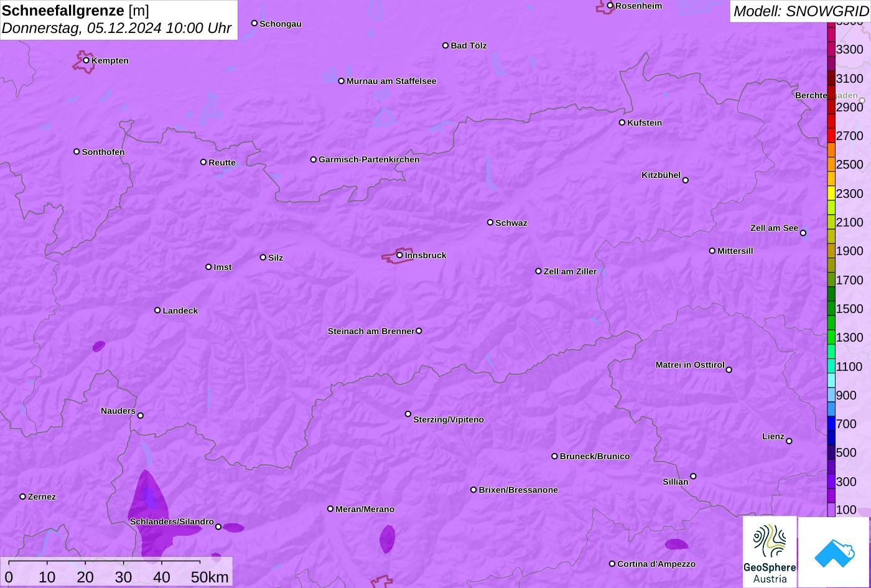The width and height of the screenshot is (871, 588).
Task: Click the 20 scale bar value
Action: click(85, 577)
